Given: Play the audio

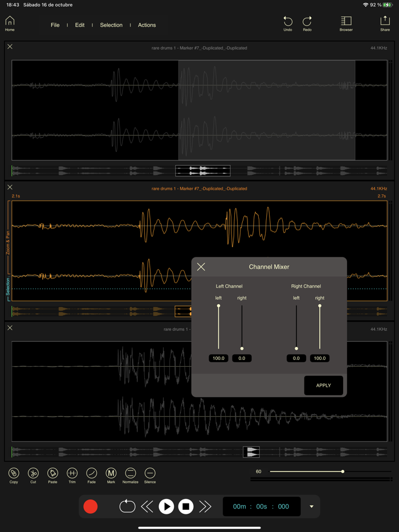Looking at the screenshot, I should click(166, 506).
